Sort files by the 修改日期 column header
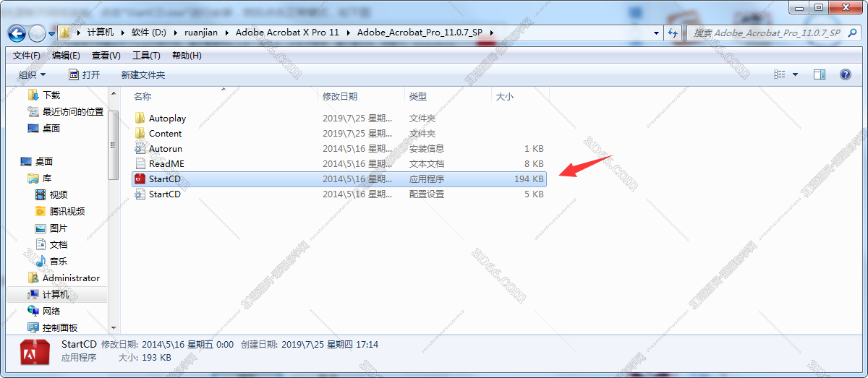 [340, 96]
